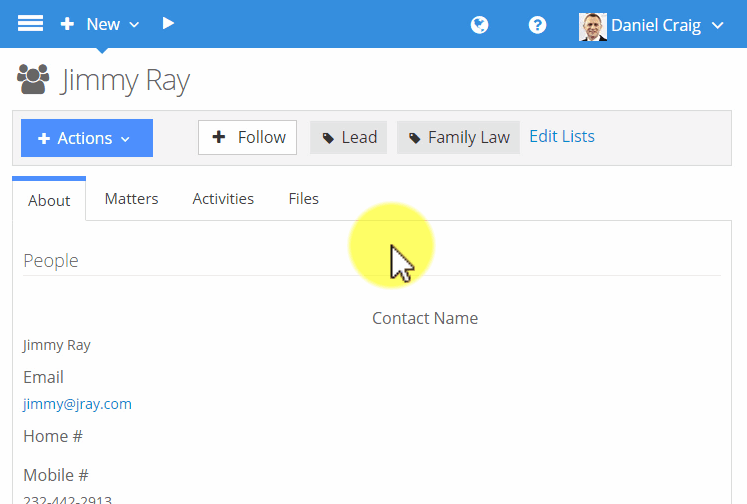Open the globe notifications icon
Viewport: 747px width, 504px height.
tap(479, 25)
